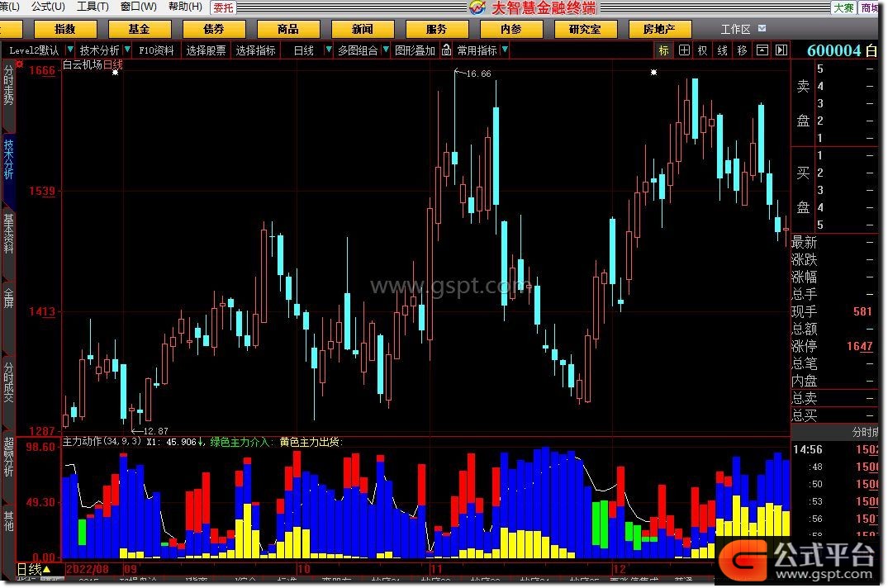Click the 大赛 button in title bar
888x588 pixels.
[x=843, y=7]
